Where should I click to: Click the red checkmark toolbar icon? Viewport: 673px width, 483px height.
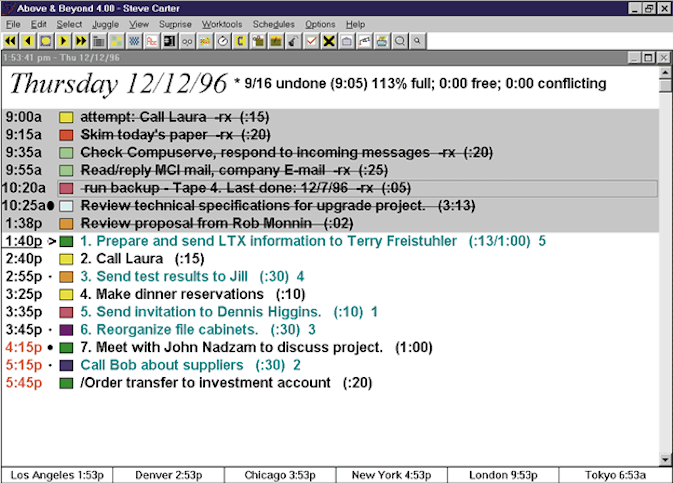click(x=311, y=41)
